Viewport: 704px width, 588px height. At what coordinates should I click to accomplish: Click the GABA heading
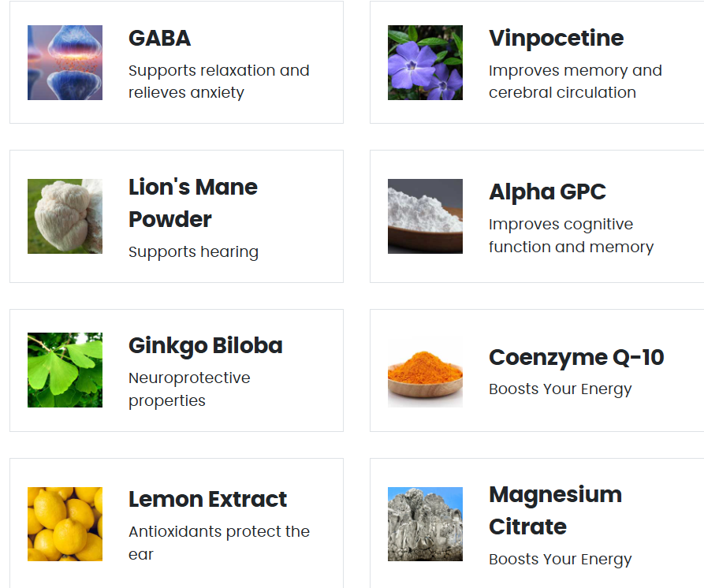tap(159, 38)
